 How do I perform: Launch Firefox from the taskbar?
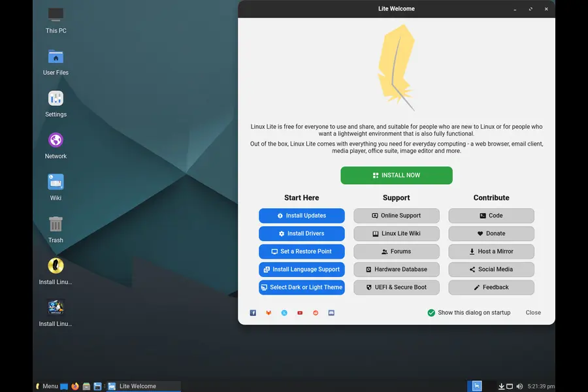click(x=75, y=386)
